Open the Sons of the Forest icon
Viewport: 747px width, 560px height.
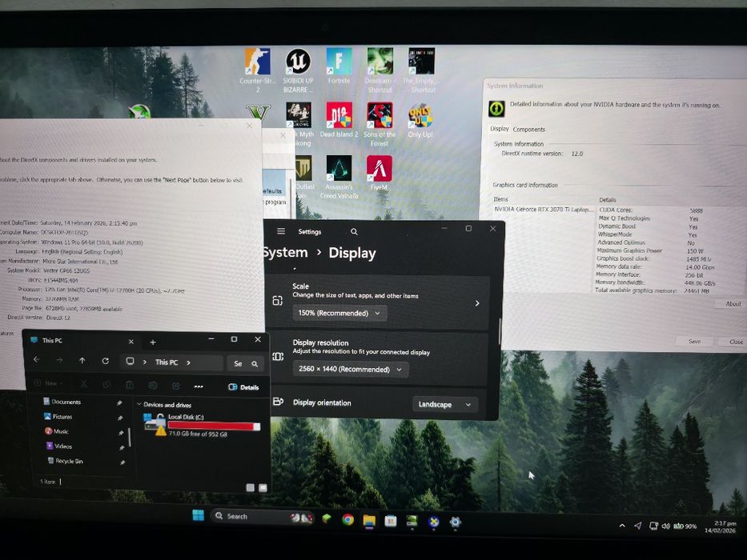pos(380,124)
